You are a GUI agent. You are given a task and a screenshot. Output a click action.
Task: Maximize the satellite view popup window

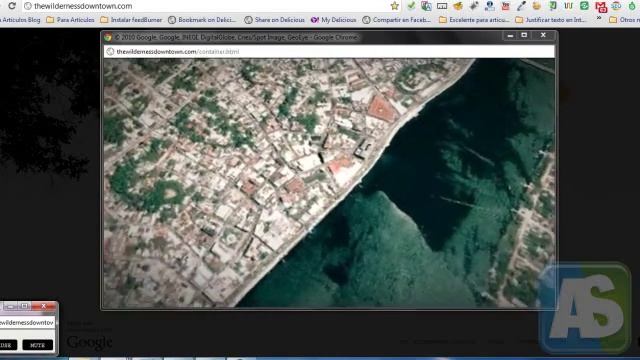pyautogui.click(x=524, y=36)
